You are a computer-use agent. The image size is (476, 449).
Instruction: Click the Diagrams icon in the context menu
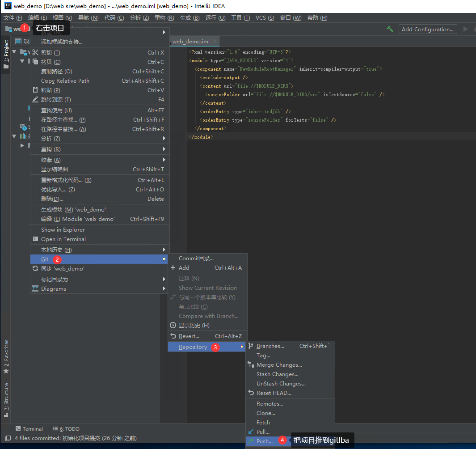click(35, 288)
